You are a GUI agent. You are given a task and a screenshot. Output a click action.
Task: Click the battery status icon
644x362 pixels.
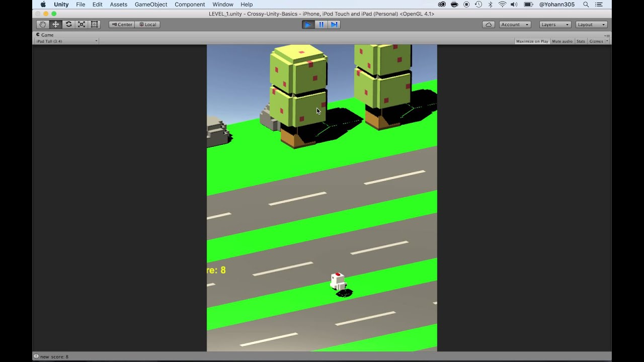(x=528, y=5)
